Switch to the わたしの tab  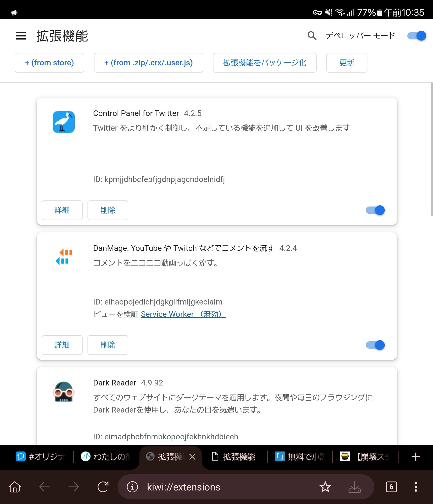[106, 457]
